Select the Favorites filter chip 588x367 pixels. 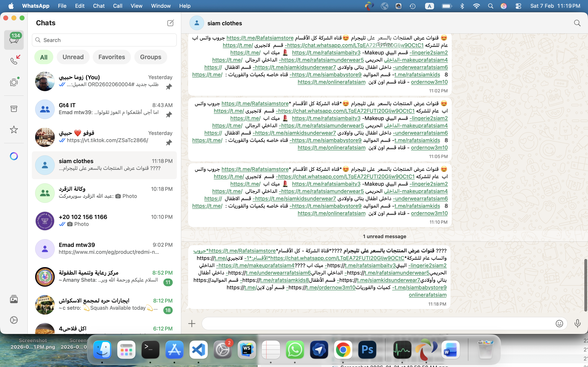pos(111,57)
